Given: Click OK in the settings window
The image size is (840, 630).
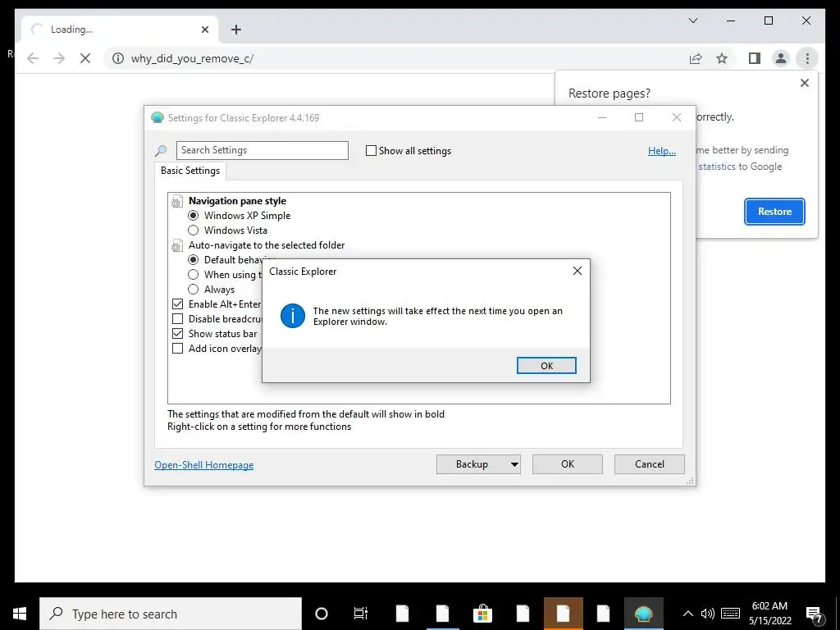Looking at the screenshot, I should point(568,464).
